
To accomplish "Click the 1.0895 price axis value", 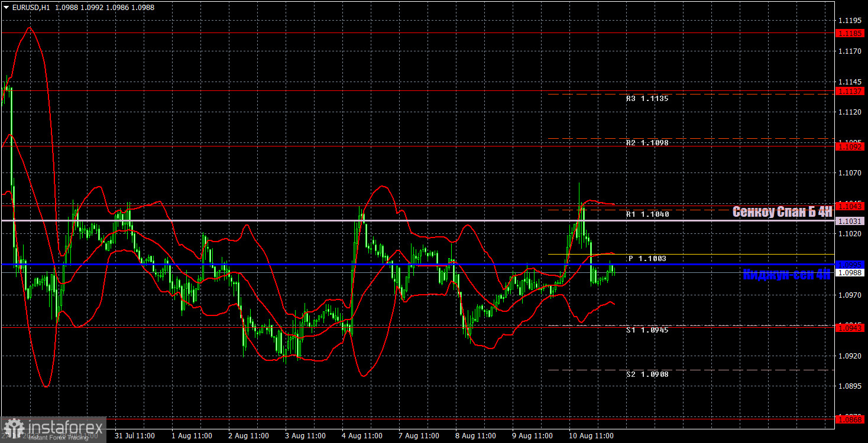I will 850,386.
